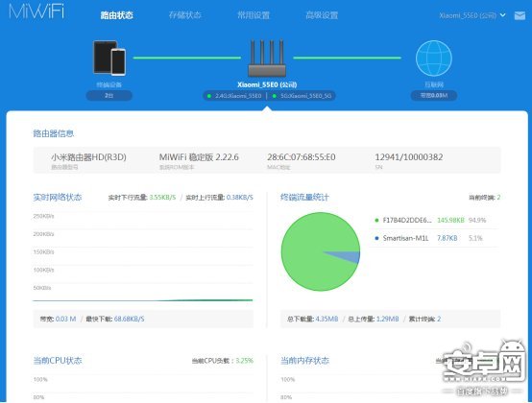532x403 pixels.
Task: Click the bandwidth 0.03M badge under the globe
Action: pos(434,96)
